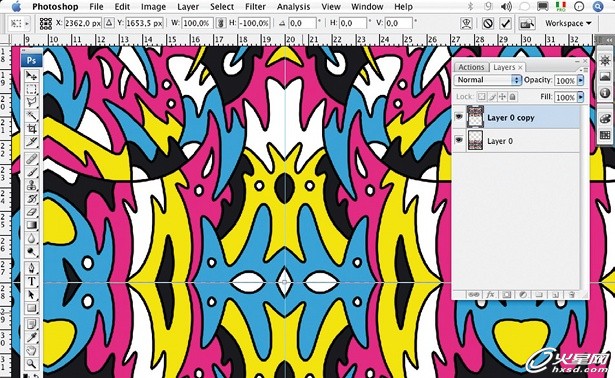Select the Dodge tool
This screenshot has height=378, width=615.
31,251
